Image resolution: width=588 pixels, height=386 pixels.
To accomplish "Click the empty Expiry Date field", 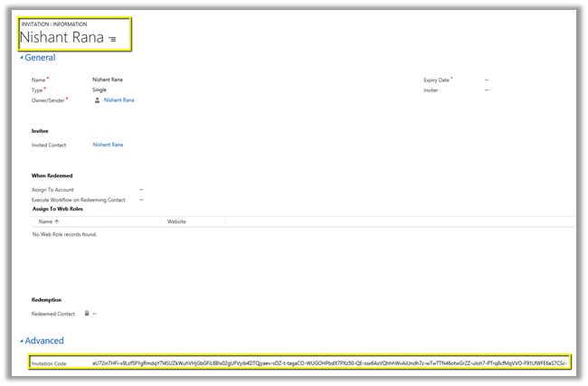I will pos(487,80).
